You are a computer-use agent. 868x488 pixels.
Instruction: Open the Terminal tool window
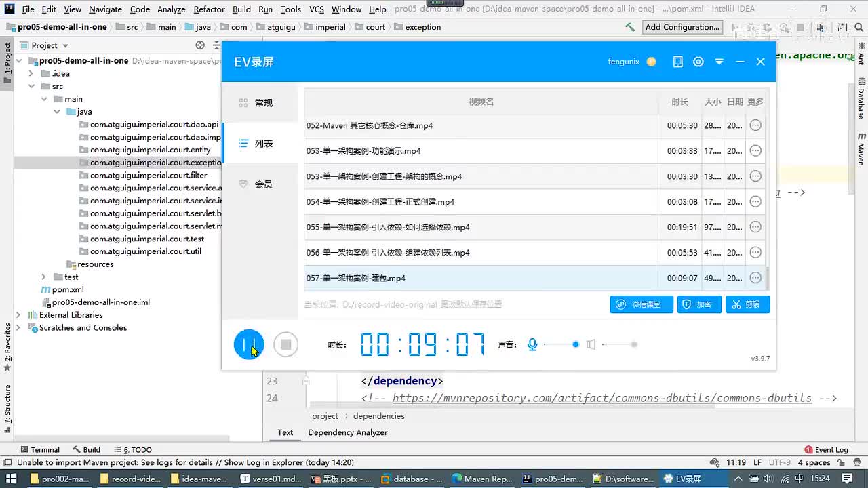pyautogui.click(x=40, y=449)
